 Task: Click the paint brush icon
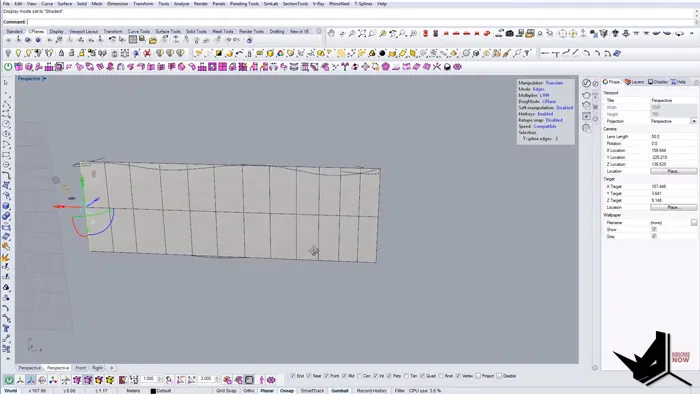pos(506,53)
